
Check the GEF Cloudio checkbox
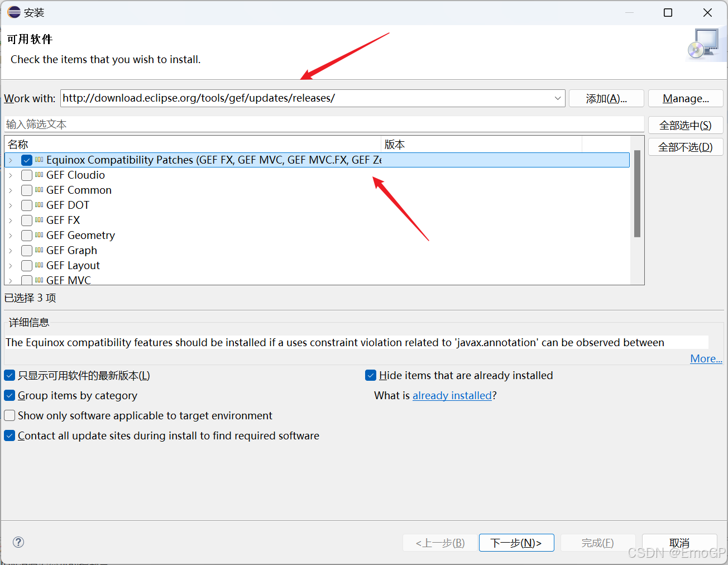[27, 175]
